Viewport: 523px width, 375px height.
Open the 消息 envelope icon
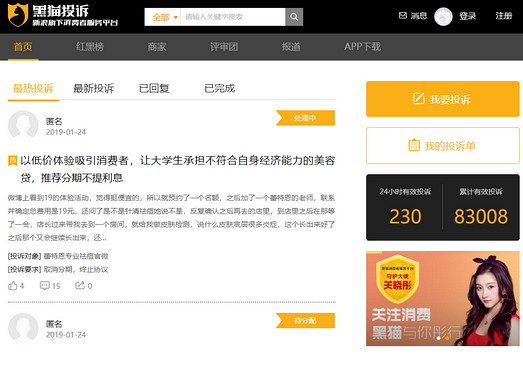(x=403, y=15)
